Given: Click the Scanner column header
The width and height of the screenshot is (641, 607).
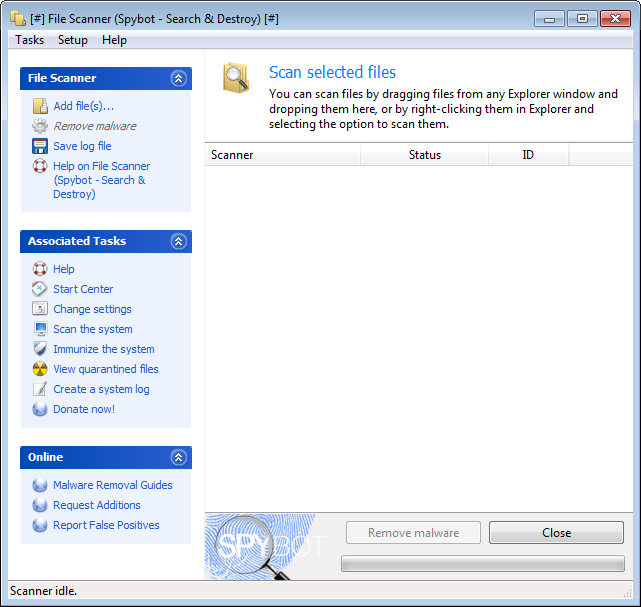Looking at the screenshot, I should [x=282, y=155].
